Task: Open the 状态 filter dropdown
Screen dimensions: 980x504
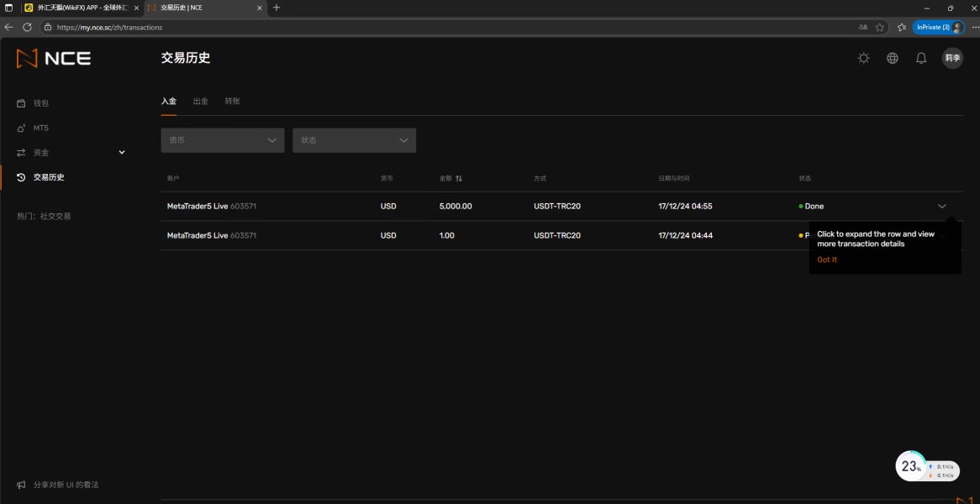Action: (x=354, y=140)
